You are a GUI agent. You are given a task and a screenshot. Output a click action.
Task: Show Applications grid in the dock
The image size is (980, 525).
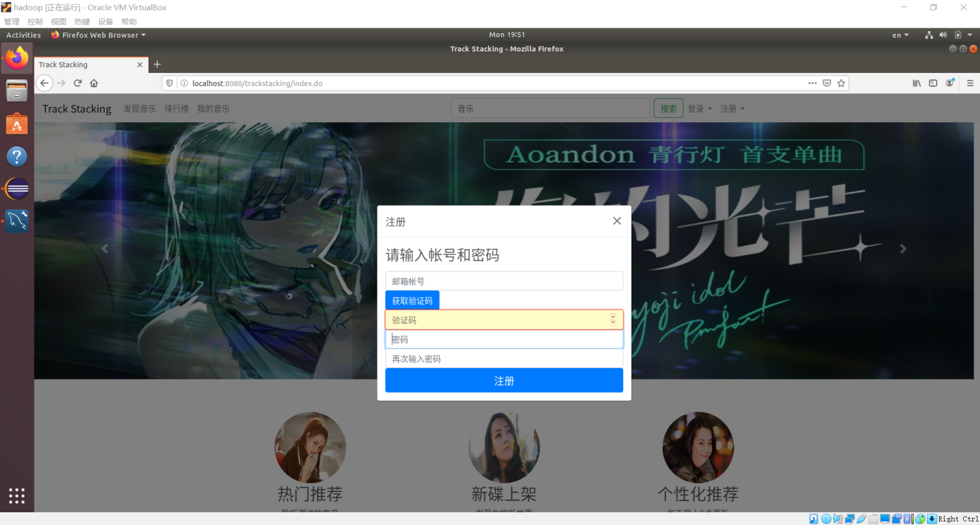point(17,496)
